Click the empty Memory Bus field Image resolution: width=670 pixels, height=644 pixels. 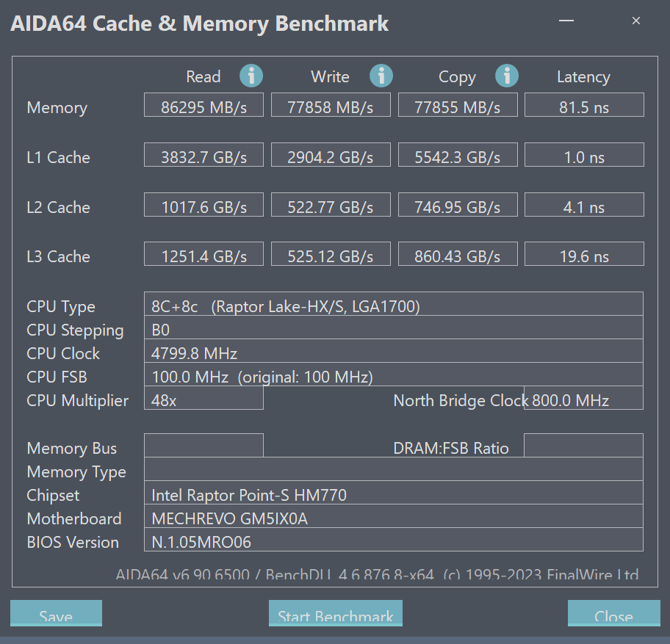[x=203, y=446]
